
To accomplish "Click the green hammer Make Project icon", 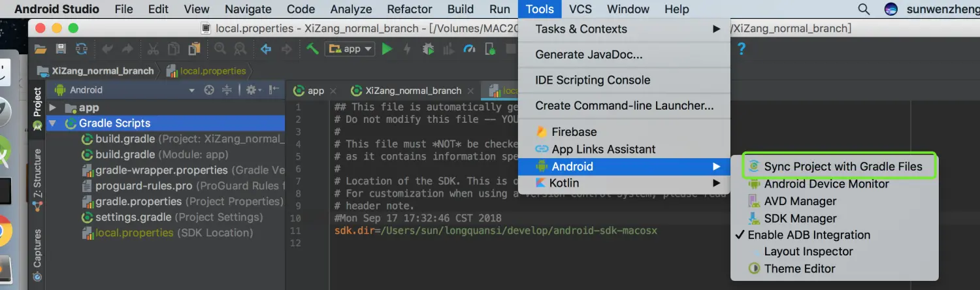I will 313,49.
